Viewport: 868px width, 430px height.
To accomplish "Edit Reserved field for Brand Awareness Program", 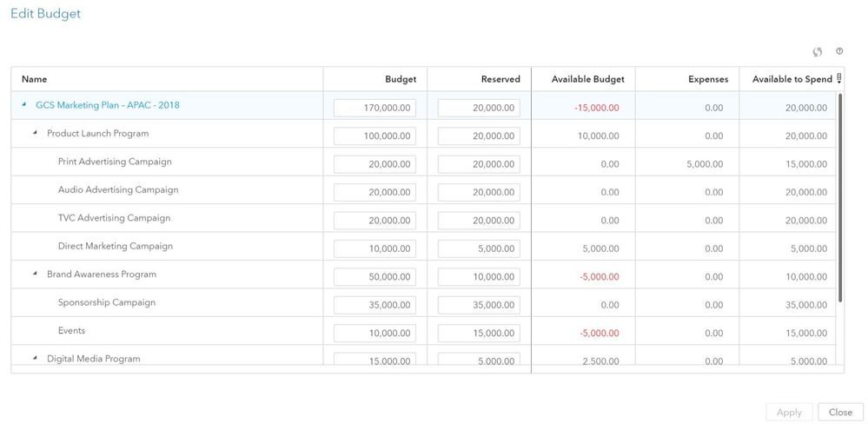I will point(479,277).
